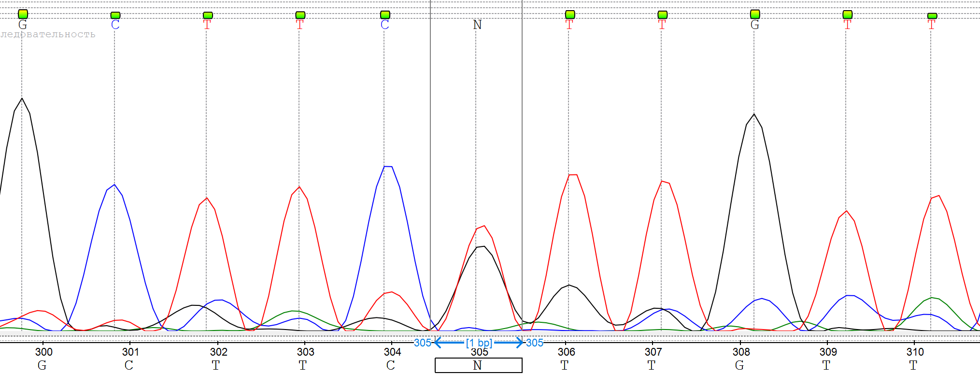The width and height of the screenshot is (980, 374).
Task: Select bottom base G at position 308
Action: click(x=739, y=365)
